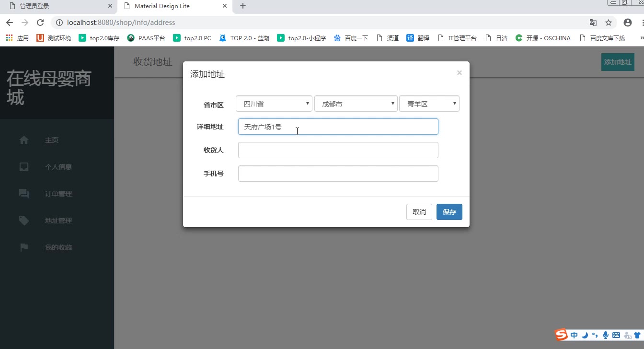Image resolution: width=644 pixels, height=349 pixels.
Task: Open the 百度一下 bookmark
Action: pos(351,38)
